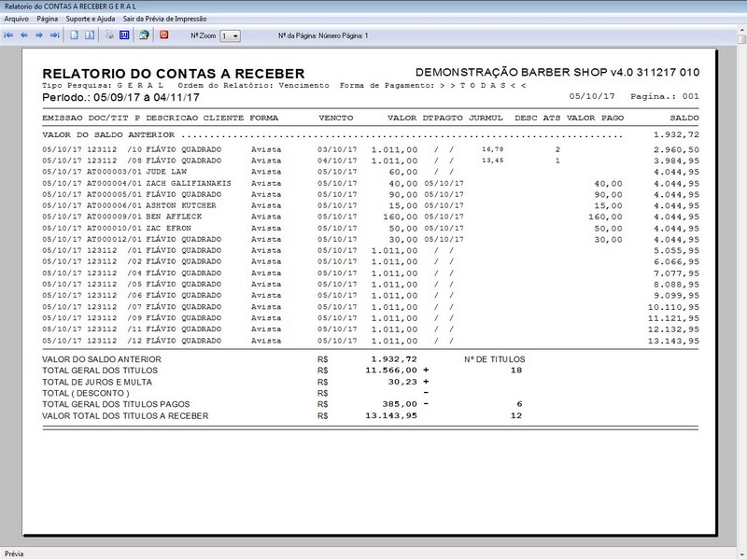747x560 pixels.
Task: Go to the first page arrow icon
Action: (8, 35)
